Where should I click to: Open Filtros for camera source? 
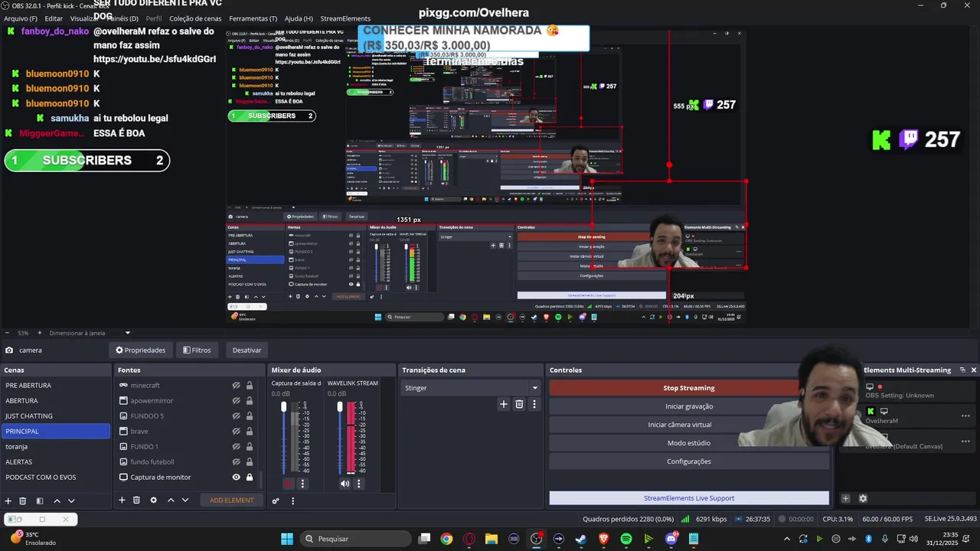point(197,350)
